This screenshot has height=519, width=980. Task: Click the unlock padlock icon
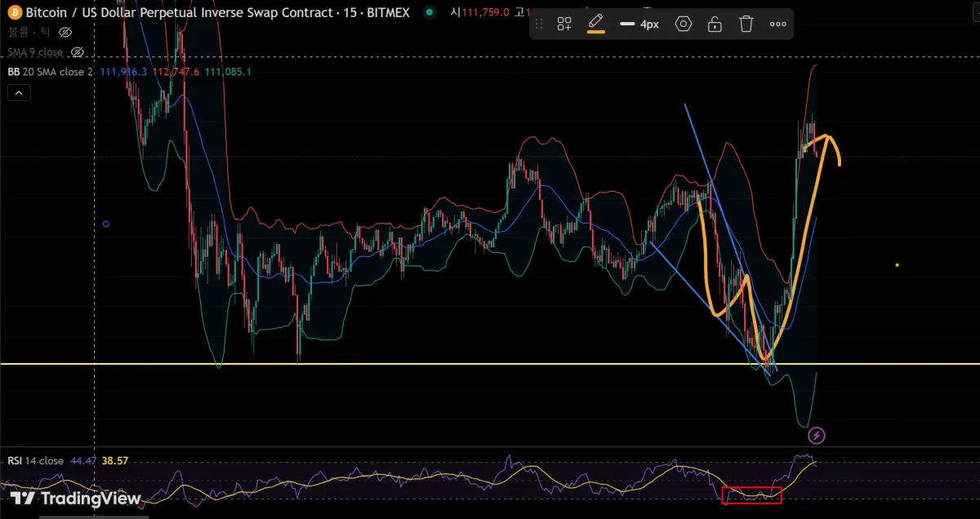click(x=715, y=24)
